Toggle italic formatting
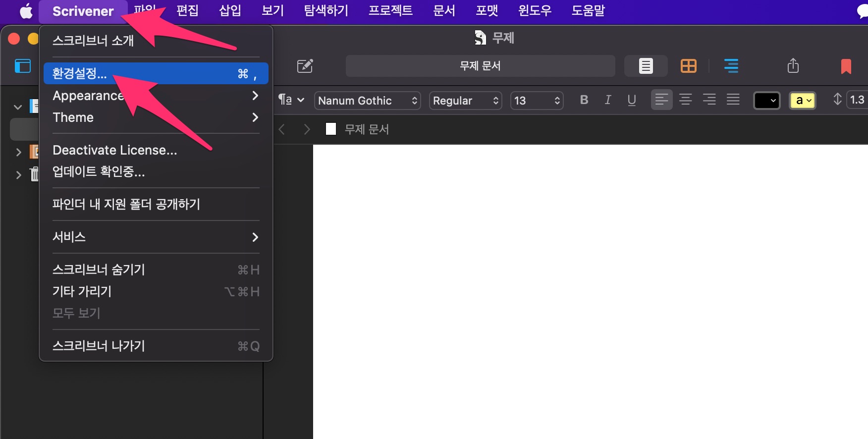The image size is (868, 439). point(608,100)
